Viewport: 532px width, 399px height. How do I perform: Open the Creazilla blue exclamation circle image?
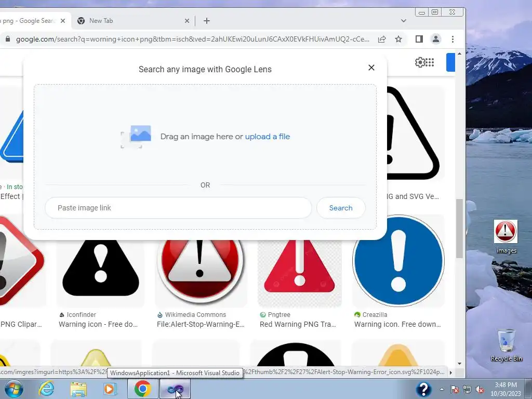[398, 261]
